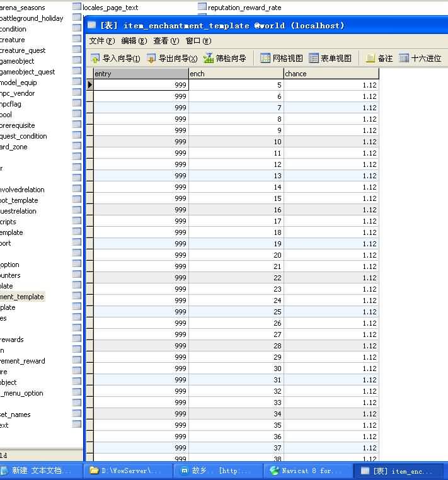Viewport: 448px width, 480px height.
Task: Click ench cell with value 20
Action: tap(236, 254)
